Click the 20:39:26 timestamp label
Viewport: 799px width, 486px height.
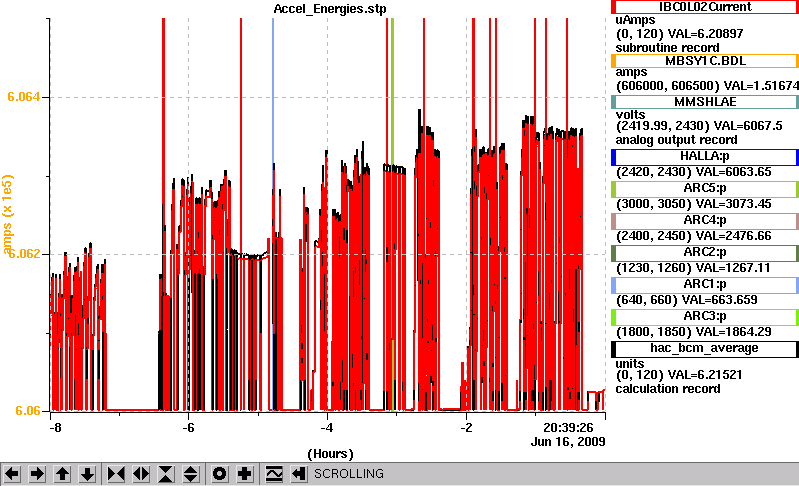pos(568,427)
